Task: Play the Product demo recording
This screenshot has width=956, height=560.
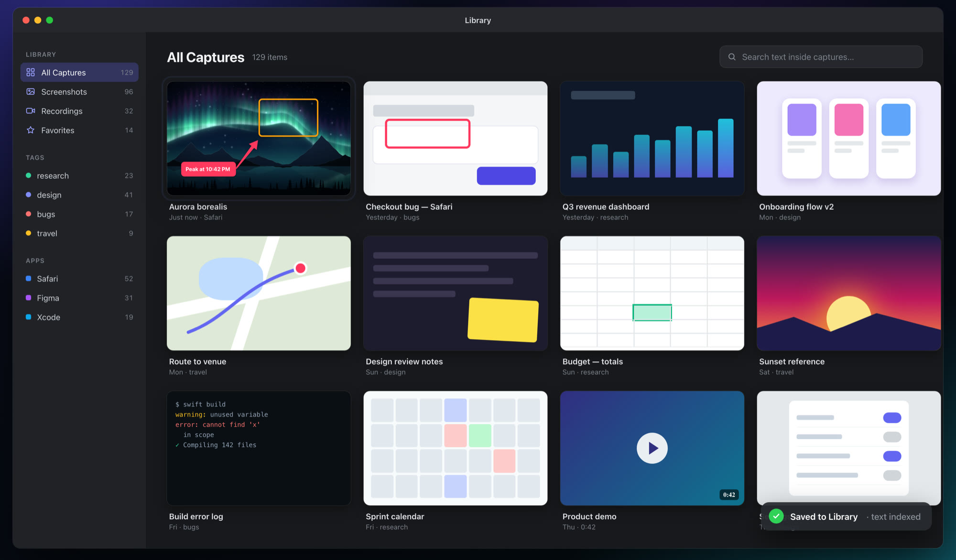Action: click(652, 448)
